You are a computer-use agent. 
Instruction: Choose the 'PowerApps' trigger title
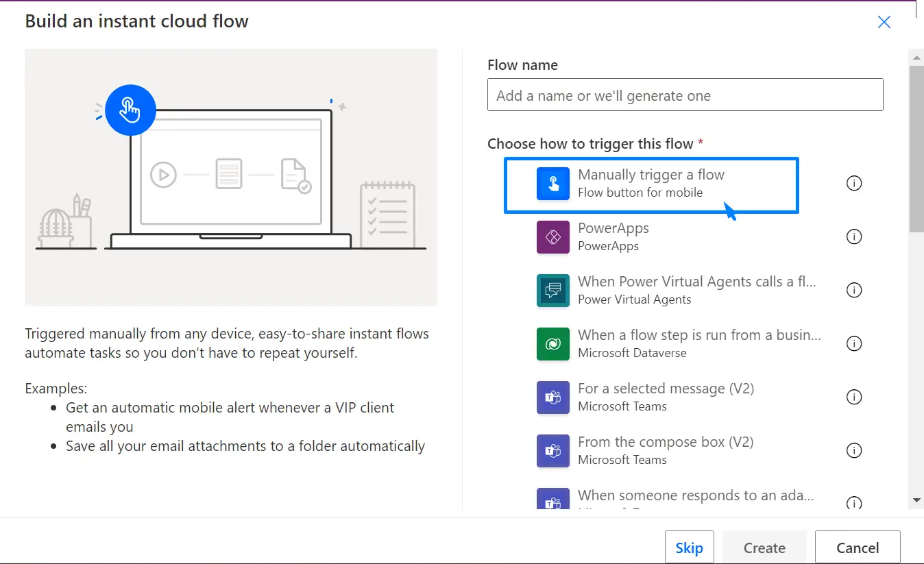coord(613,228)
